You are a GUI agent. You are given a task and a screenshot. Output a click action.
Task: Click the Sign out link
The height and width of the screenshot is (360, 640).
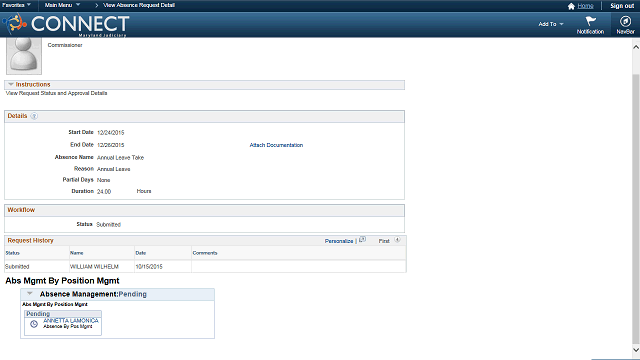click(622, 6)
